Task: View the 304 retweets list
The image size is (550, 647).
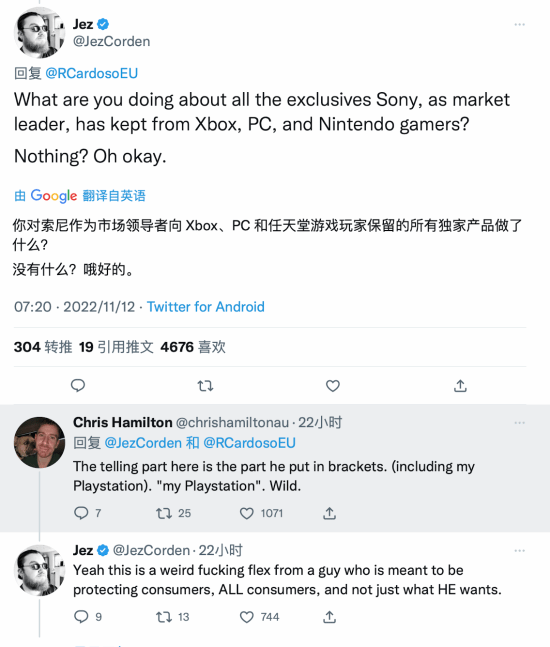Action: (x=43, y=347)
